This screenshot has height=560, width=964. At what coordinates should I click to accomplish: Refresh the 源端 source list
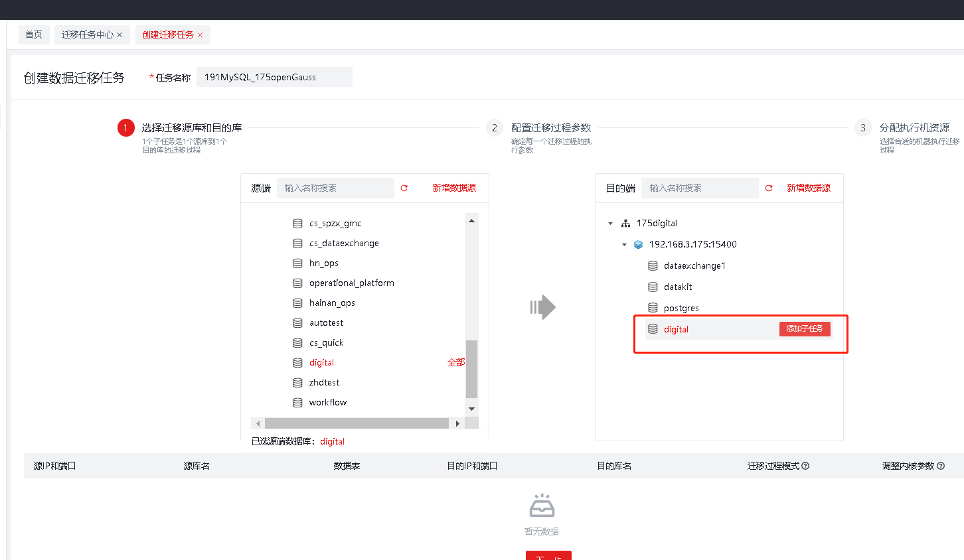click(404, 188)
